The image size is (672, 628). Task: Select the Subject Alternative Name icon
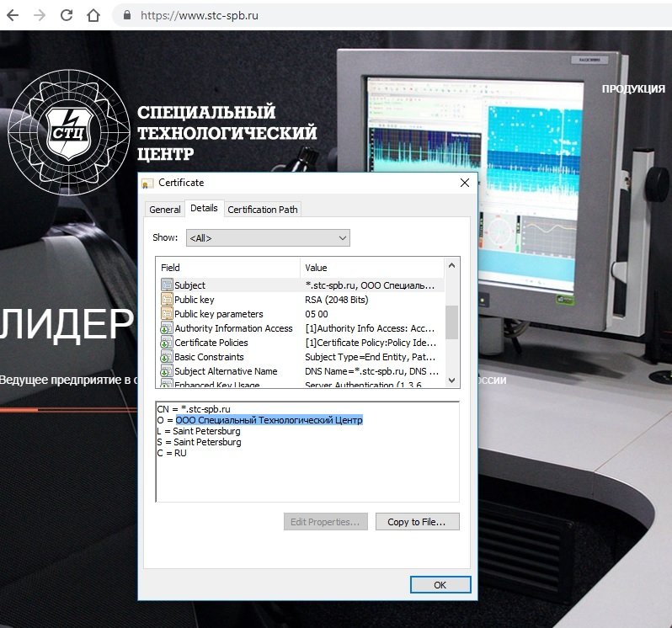tap(167, 371)
